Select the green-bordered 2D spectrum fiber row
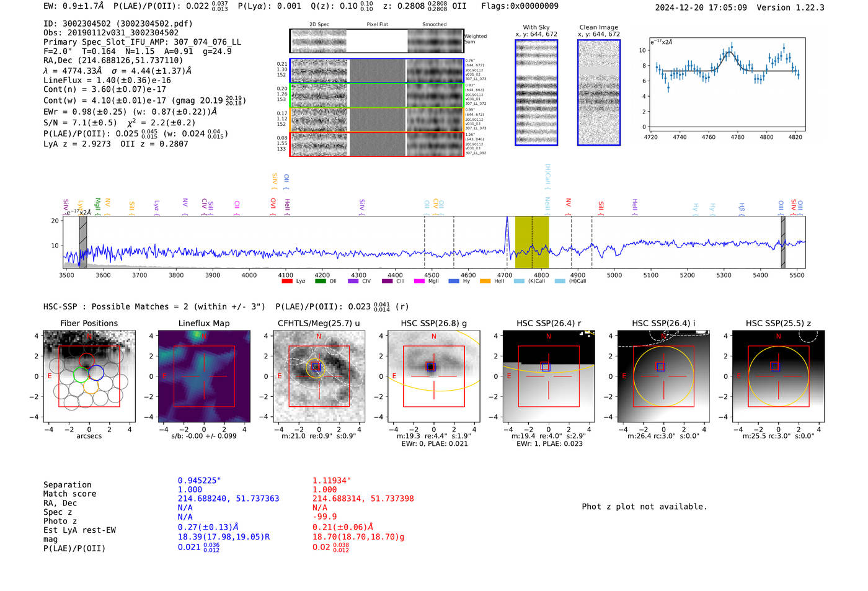The image size is (868, 591). (376, 96)
